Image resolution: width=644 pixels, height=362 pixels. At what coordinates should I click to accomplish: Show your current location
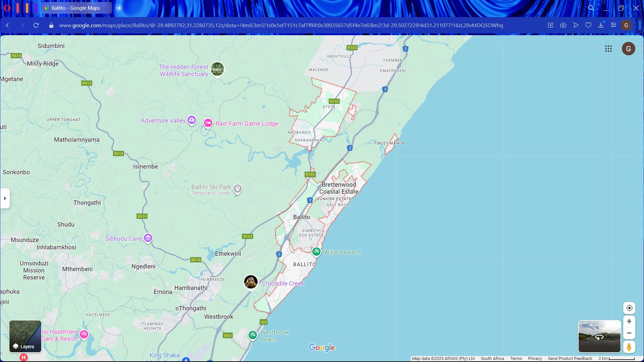[629, 308]
